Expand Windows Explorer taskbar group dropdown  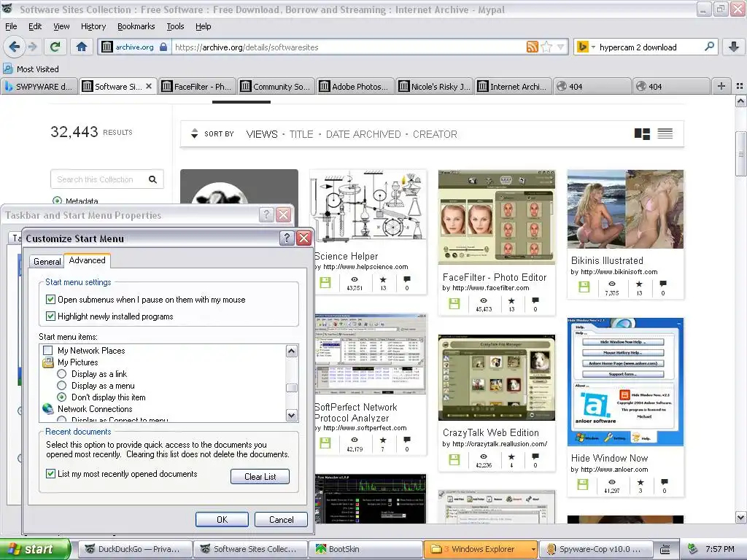pos(533,549)
